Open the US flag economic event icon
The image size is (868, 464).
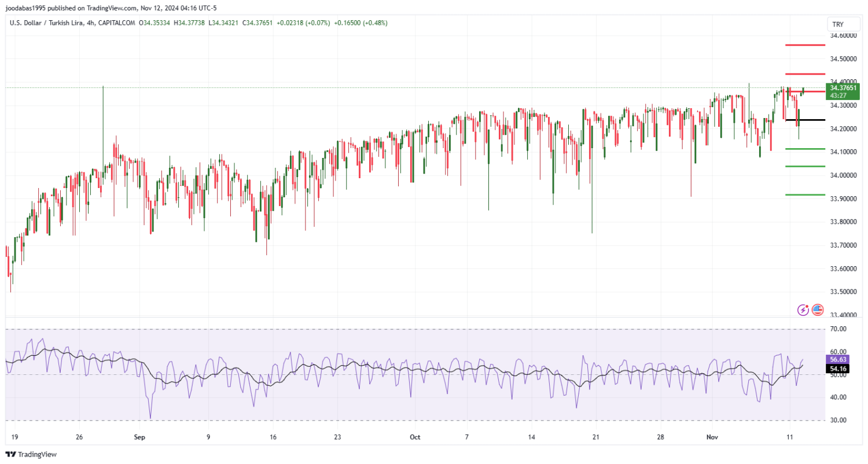(x=818, y=310)
